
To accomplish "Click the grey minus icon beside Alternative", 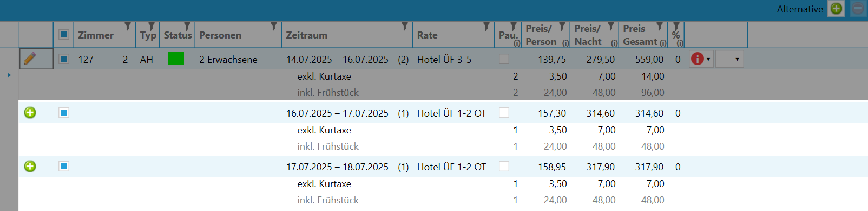I will click(858, 9).
